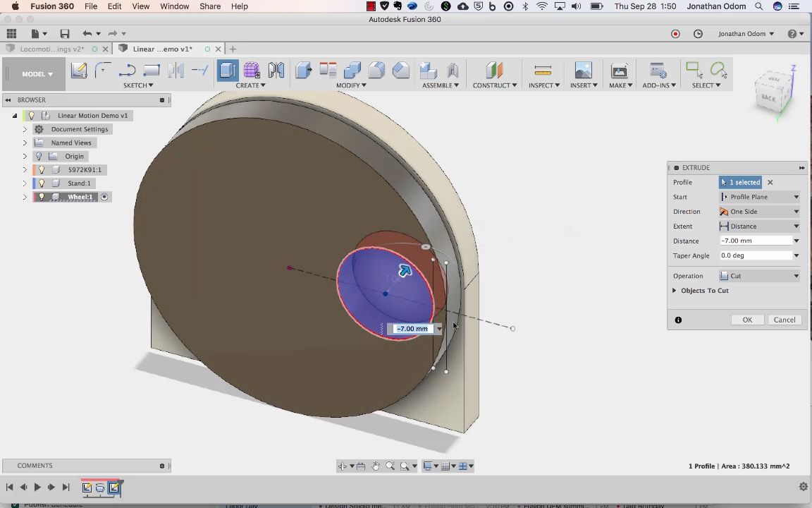This screenshot has width=812, height=508.
Task: Click the Redo arrow
Action: (x=112, y=34)
